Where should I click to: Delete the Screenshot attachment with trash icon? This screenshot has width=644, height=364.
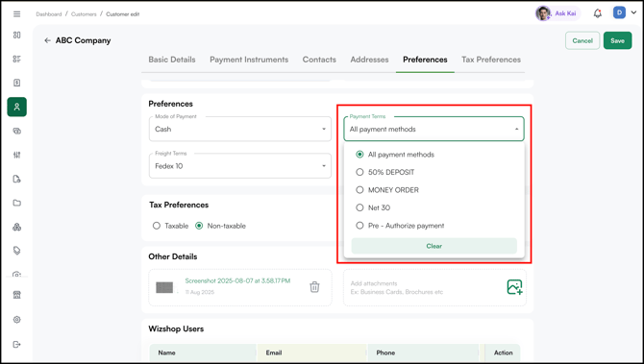(x=314, y=286)
